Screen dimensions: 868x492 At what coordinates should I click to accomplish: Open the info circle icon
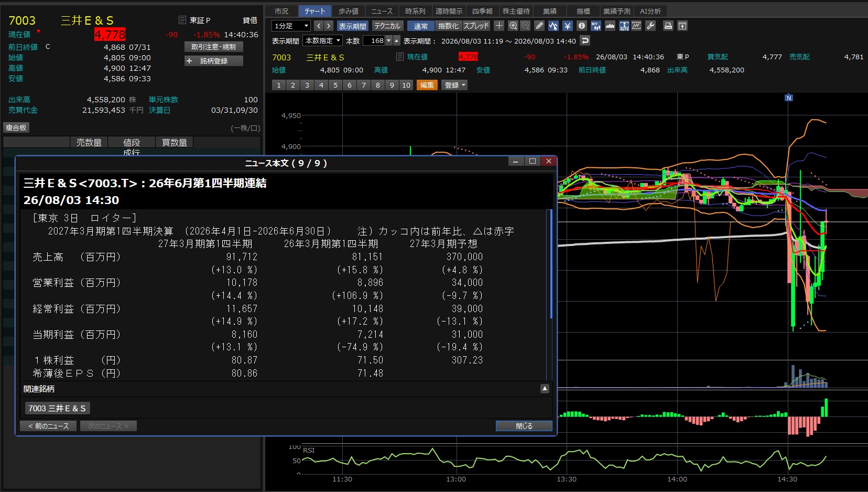coord(582,26)
